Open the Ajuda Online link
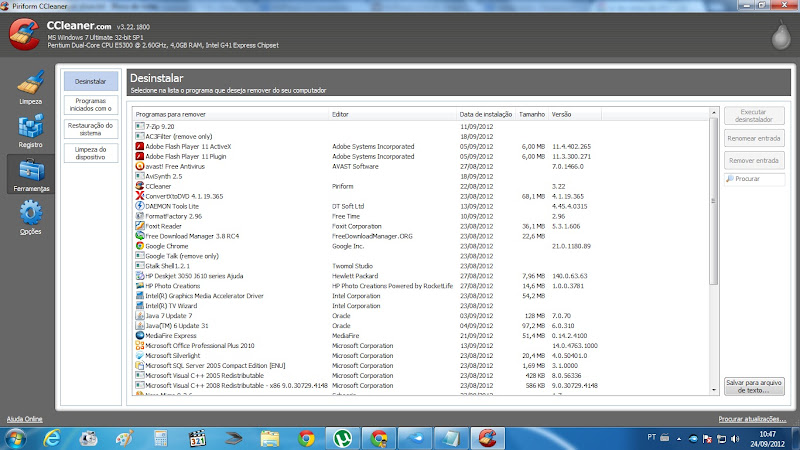Image resolution: width=800 pixels, height=450 pixels. click(24, 419)
